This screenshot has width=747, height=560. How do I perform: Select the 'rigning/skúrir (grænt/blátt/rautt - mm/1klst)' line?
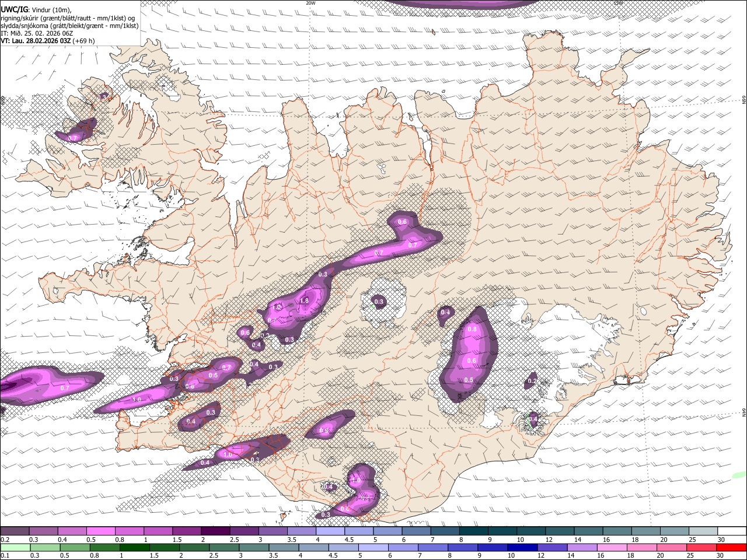[68, 17]
